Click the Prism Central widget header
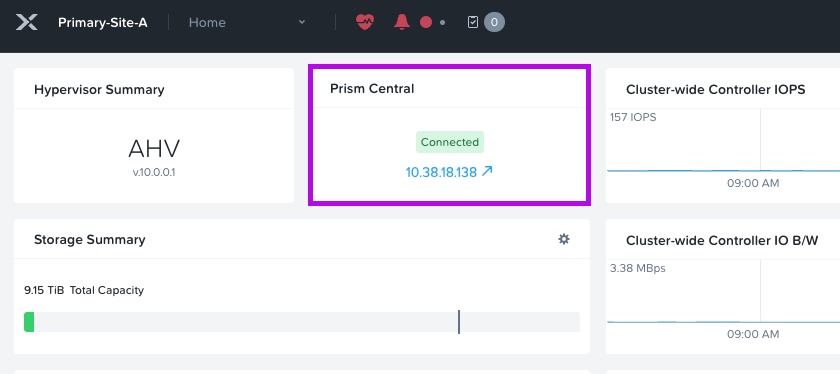 coord(372,88)
